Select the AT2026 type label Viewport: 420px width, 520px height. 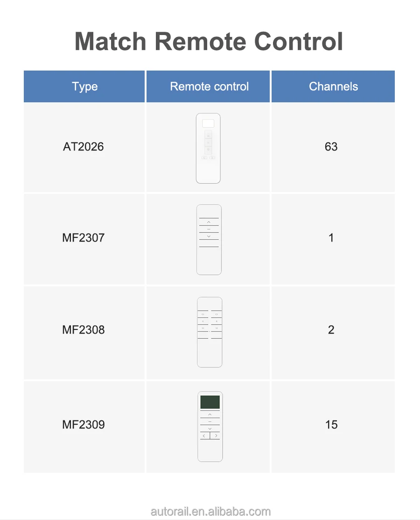point(83,147)
